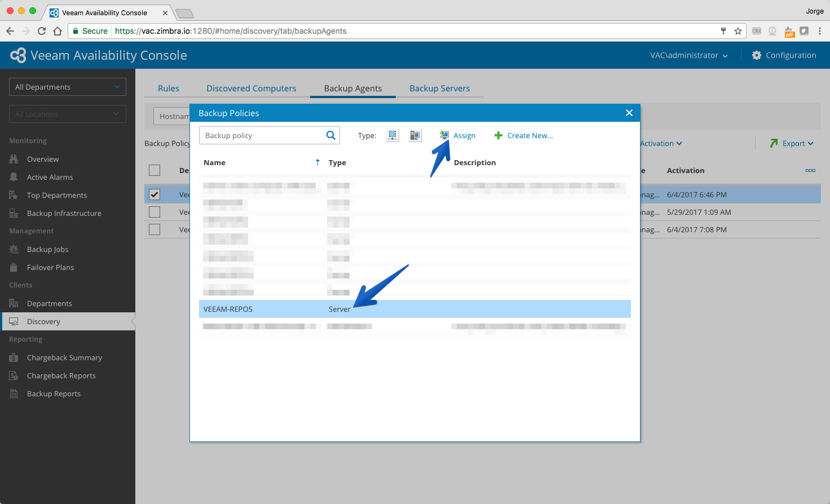The width and height of the screenshot is (830, 504).
Task: Switch to the Discovered Computers tab
Action: (x=251, y=88)
